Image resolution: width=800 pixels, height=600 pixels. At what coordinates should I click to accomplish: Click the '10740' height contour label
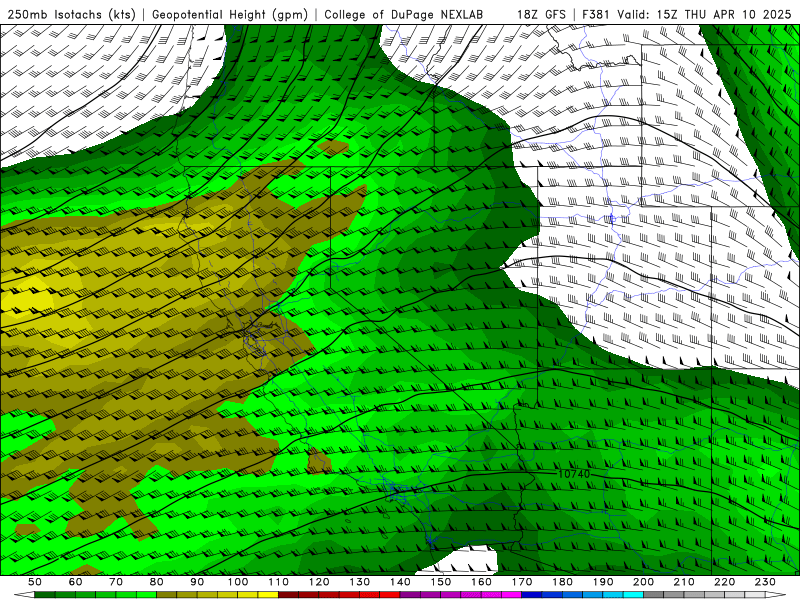[574, 474]
